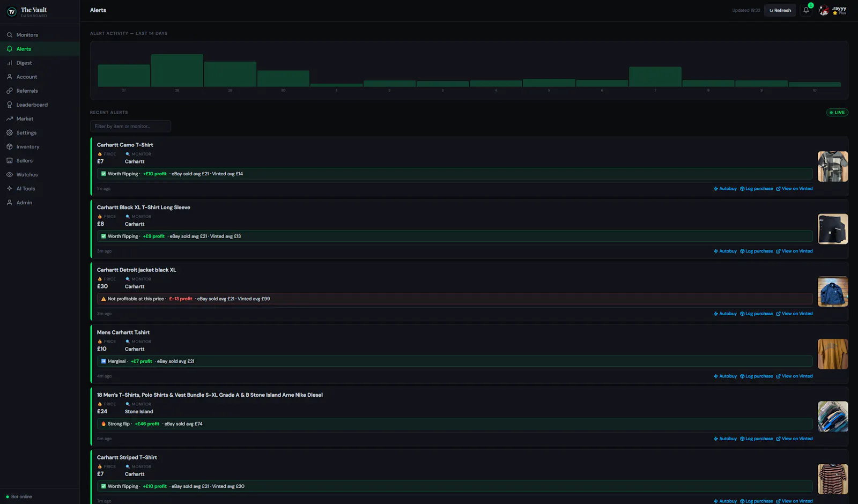This screenshot has width=858, height=504.
Task: Open the Carhartt Striped T-Shirt thumbnail
Action: 833,479
